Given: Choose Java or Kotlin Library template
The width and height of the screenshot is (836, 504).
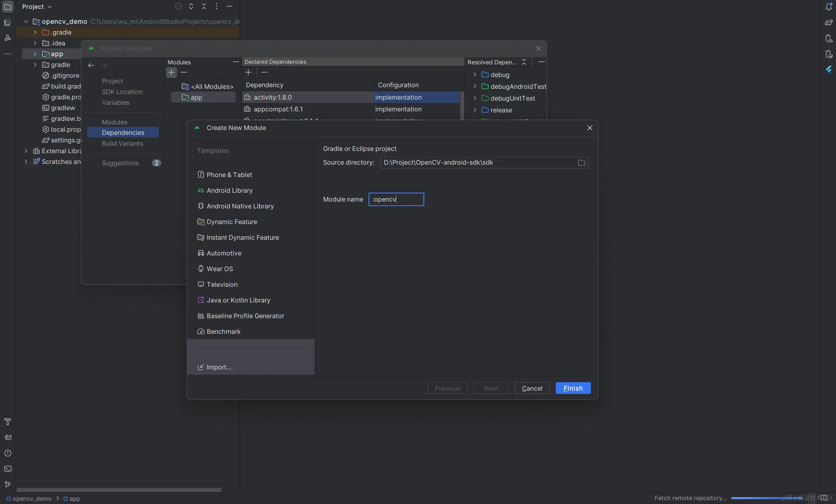Looking at the screenshot, I should coord(251,300).
